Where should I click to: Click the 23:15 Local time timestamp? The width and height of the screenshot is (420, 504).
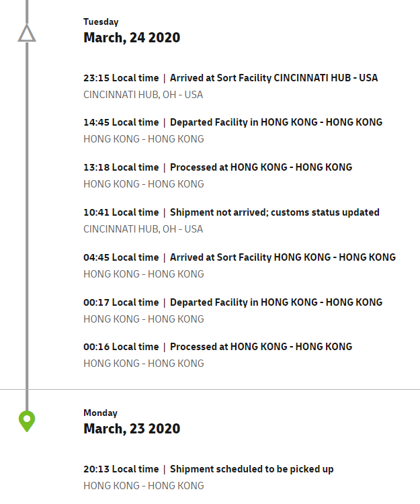[121, 78]
